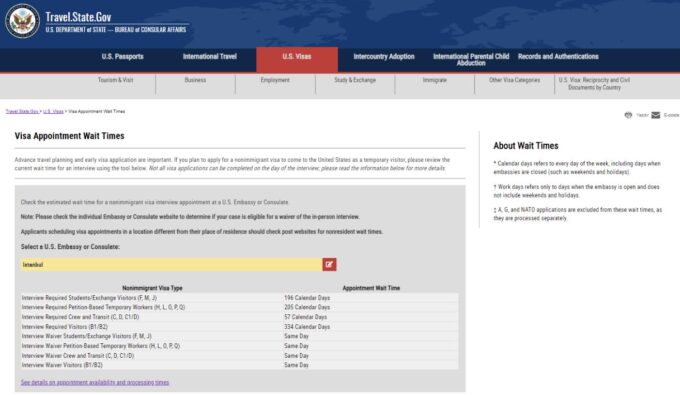The image size is (680, 395).
Task: Click the red edit icon beside Istanbul
Action: pyautogui.click(x=329, y=264)
